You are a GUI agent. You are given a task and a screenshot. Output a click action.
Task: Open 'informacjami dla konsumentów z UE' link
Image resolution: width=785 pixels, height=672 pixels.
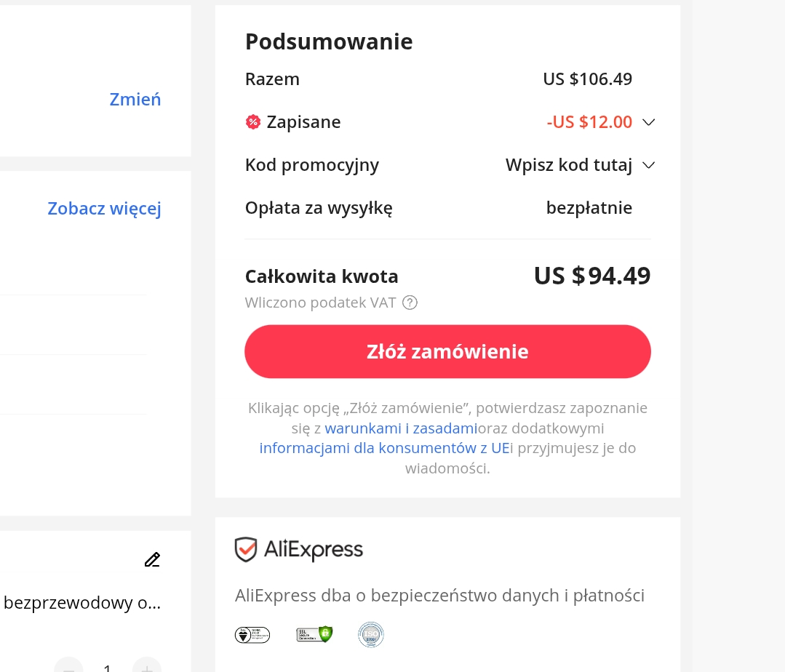tap(384, 448)
